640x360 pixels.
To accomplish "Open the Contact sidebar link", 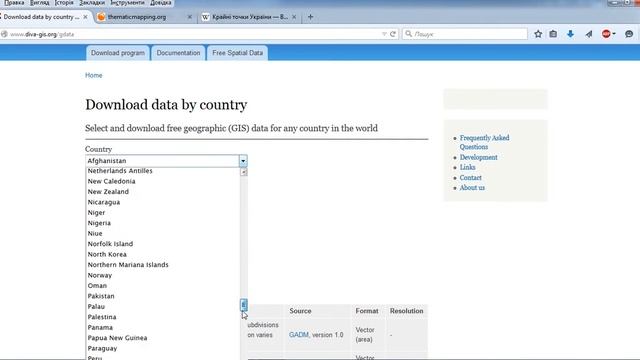I will pos(470,178).
